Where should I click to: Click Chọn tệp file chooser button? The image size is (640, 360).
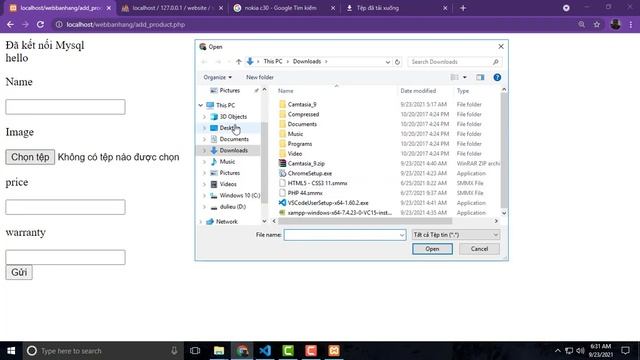30,157
